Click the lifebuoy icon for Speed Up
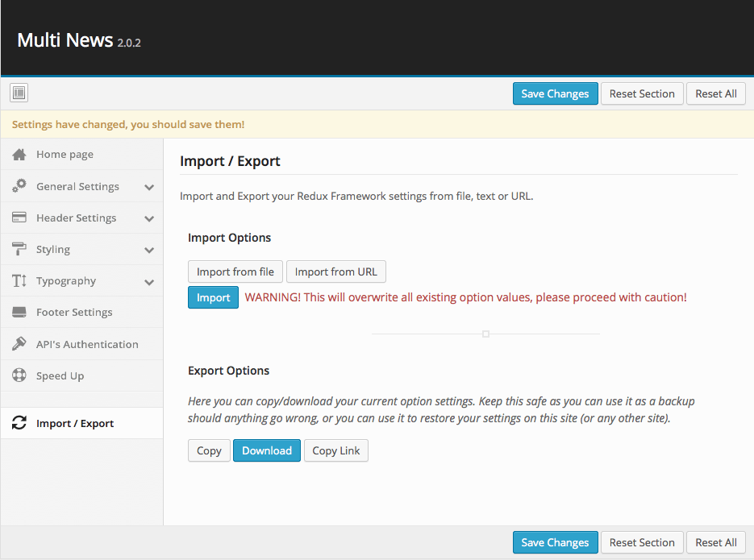Image resolution: width=754 pixels, height=560 pixels. 19,375
